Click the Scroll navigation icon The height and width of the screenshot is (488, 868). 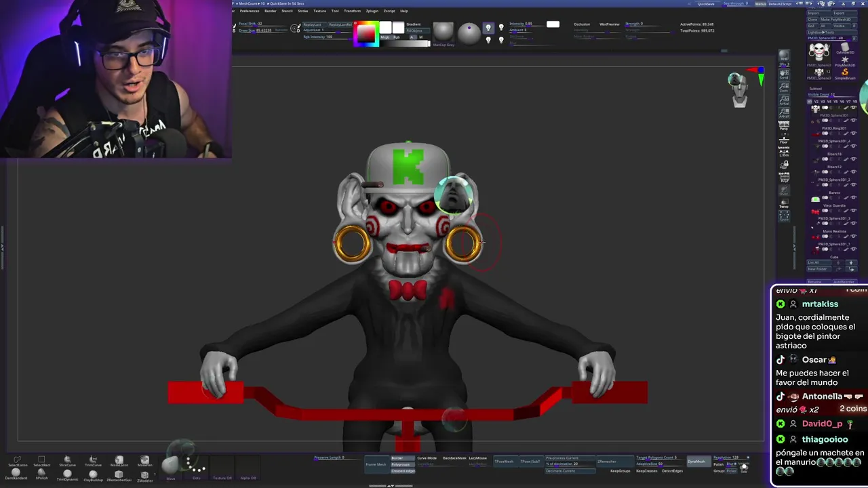[784, 74]
